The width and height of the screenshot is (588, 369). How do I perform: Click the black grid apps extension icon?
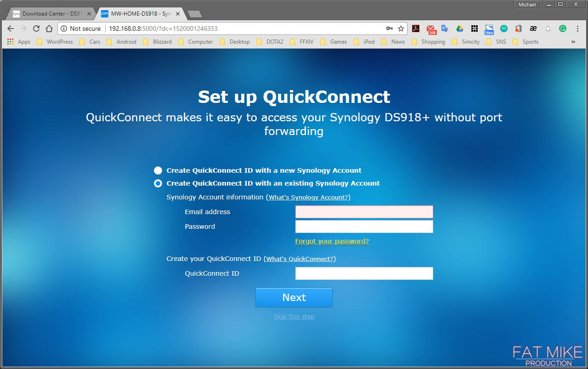[475, 28]
